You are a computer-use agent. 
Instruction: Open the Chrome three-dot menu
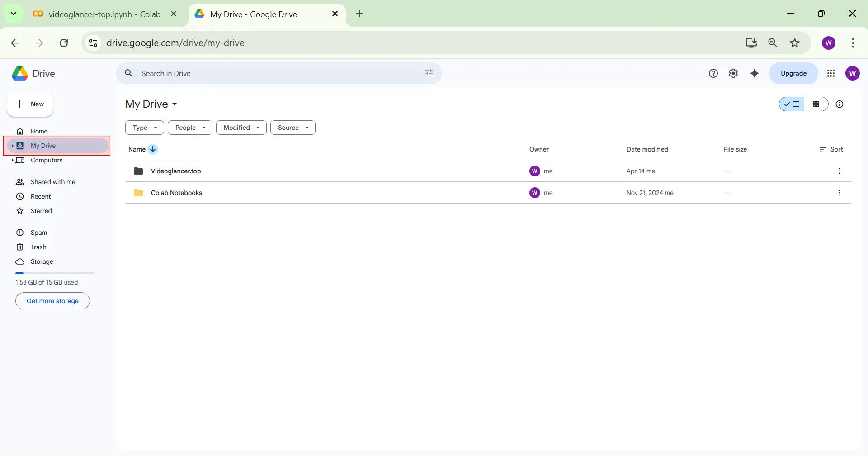click(853, 43)
